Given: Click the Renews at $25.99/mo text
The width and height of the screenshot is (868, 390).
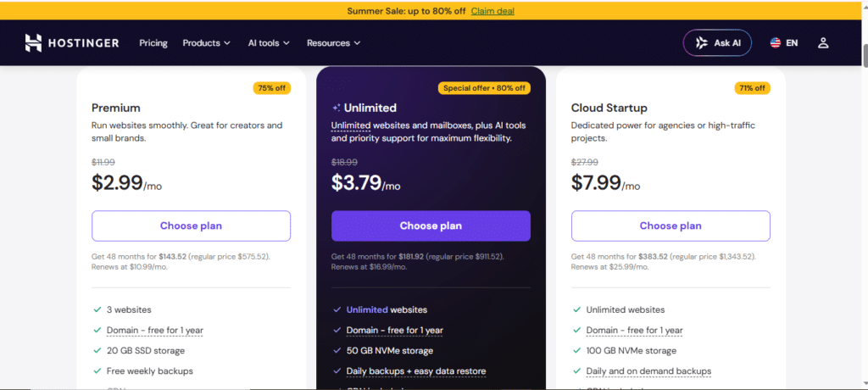Looking at the screenshot, I should pos(609,266).
